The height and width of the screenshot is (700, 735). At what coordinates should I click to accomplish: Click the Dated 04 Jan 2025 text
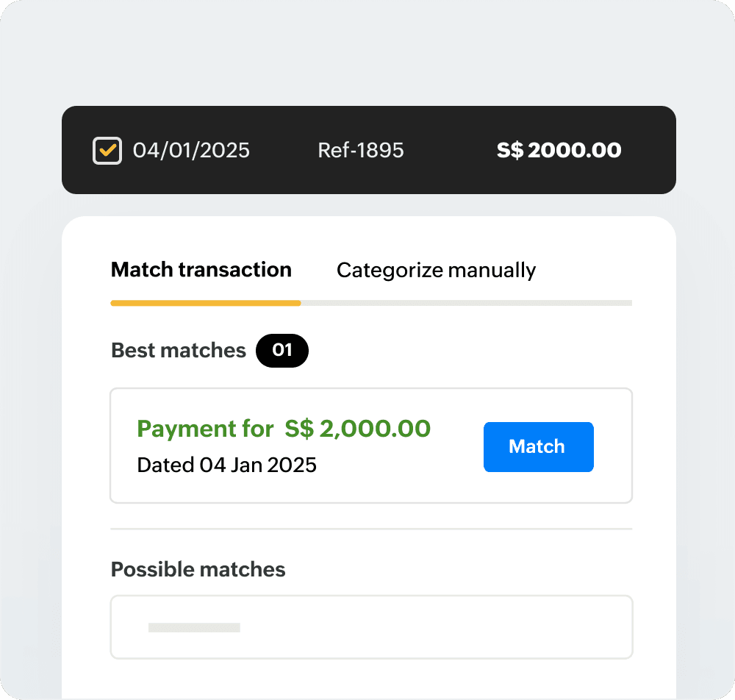point(226,465)
